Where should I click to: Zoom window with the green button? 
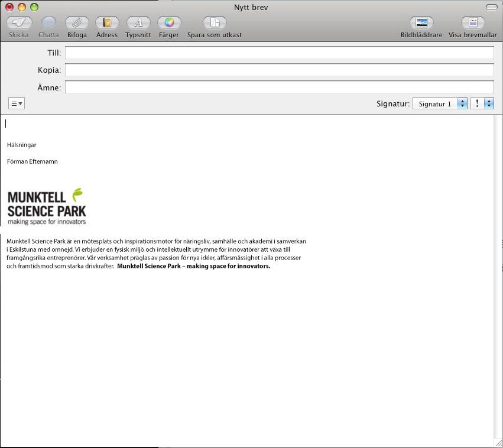point(34,7)
